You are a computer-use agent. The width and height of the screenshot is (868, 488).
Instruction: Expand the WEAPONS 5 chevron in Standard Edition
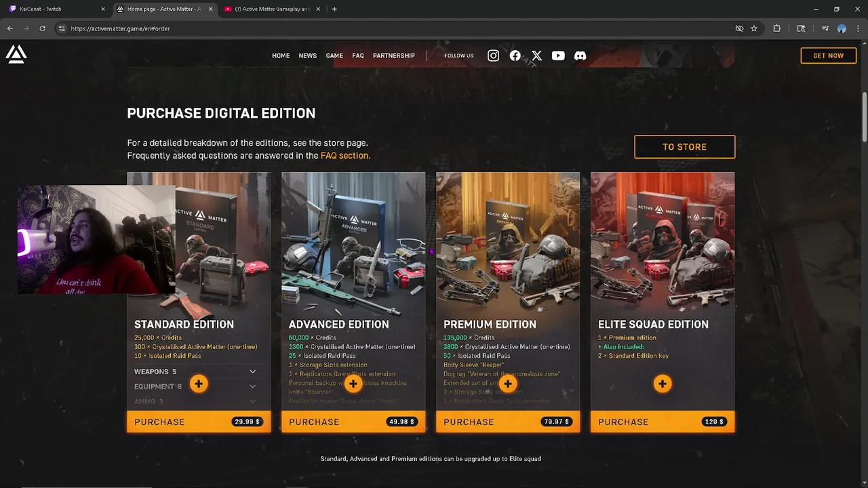click(252, 371)
